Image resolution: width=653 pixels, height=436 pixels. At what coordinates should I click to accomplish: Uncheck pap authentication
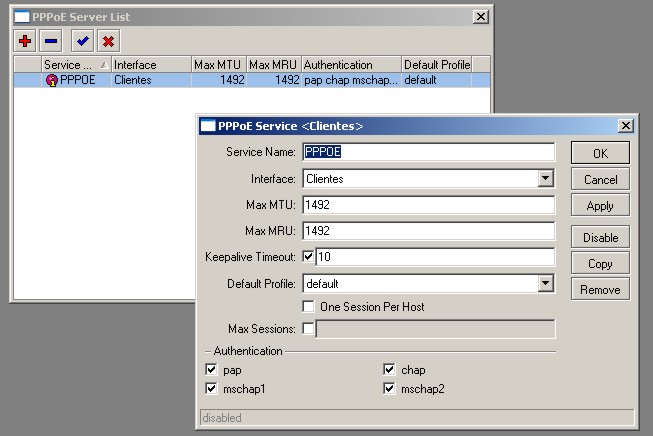(211, 369)
